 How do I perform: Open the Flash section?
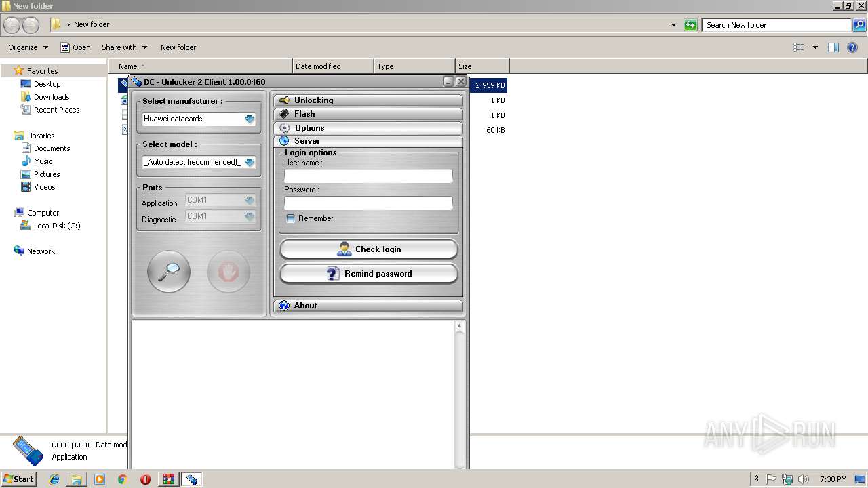(368, 114)
